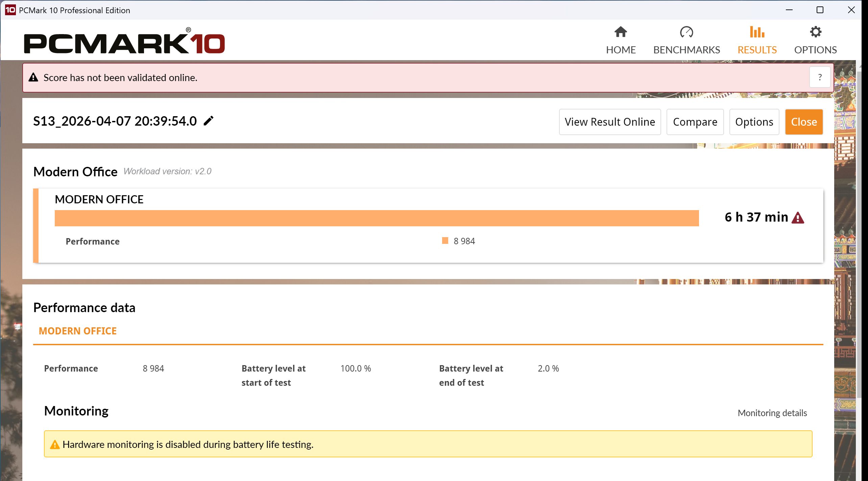Go to the Home icon

click(621, 32)
